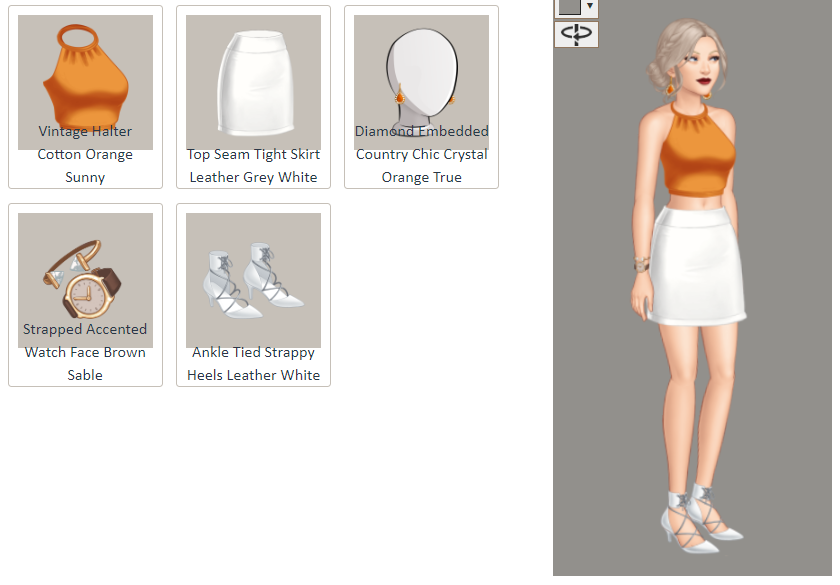The image size is (840, 585).
Task: Click 'Heels Leather White' label text
Action: 253,375
